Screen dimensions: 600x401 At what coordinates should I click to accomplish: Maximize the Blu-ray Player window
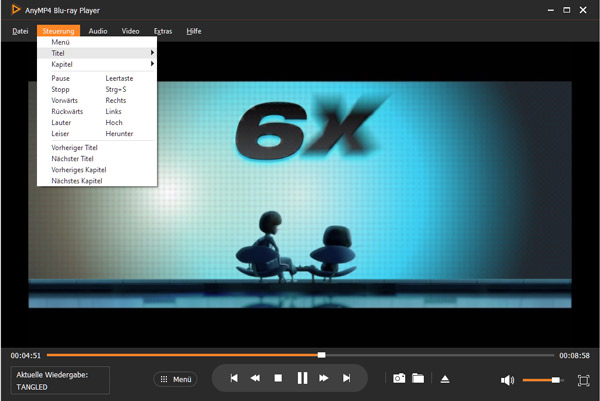click(x=567, y=10)
